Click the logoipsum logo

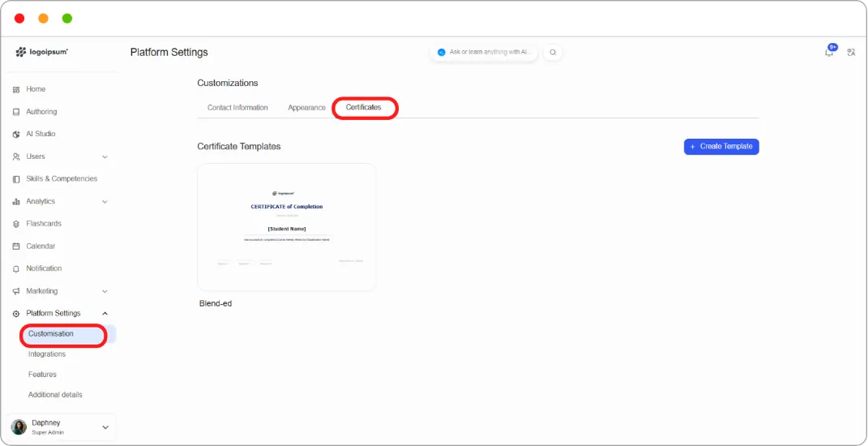pyautogui.click(x=41, y=52)
